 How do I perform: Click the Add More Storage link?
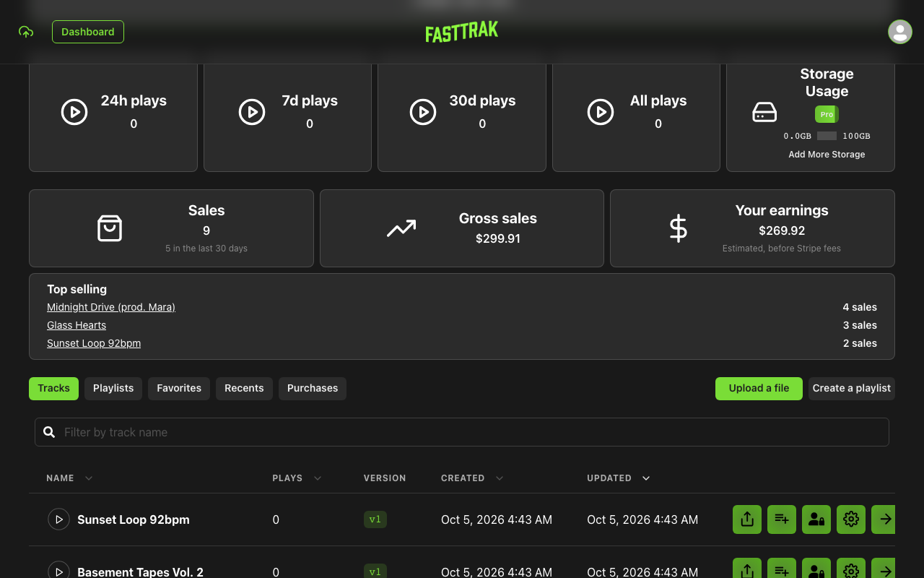(x=827, y=155)
